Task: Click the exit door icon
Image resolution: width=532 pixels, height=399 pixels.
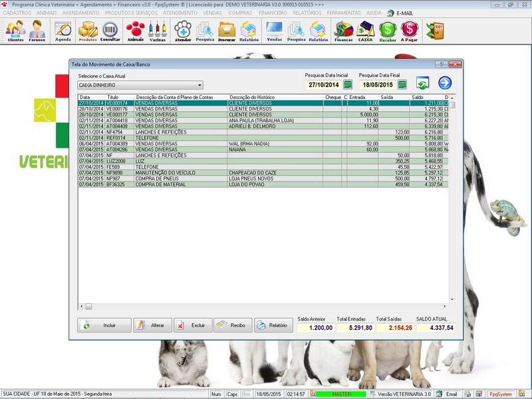Action: [436, 31]
